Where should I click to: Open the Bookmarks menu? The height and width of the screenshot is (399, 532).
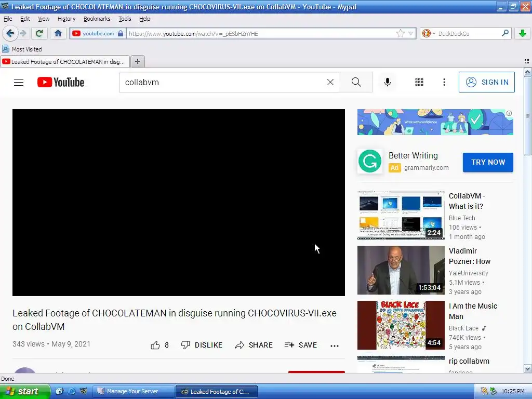pyautogui.click(x=97, y=19)
